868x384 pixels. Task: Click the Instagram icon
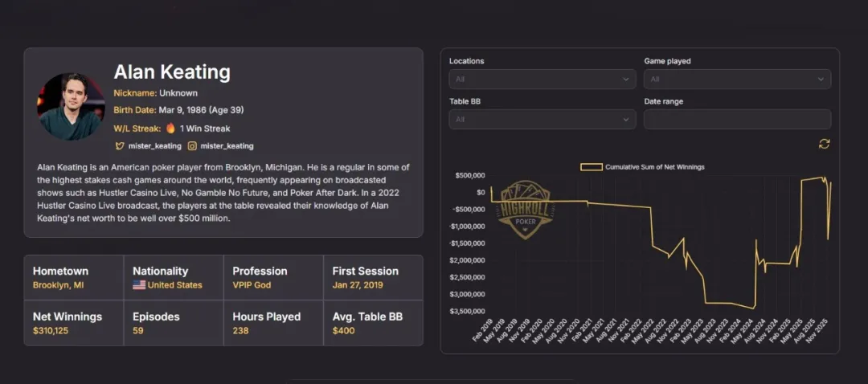click(x=192, y=146)
